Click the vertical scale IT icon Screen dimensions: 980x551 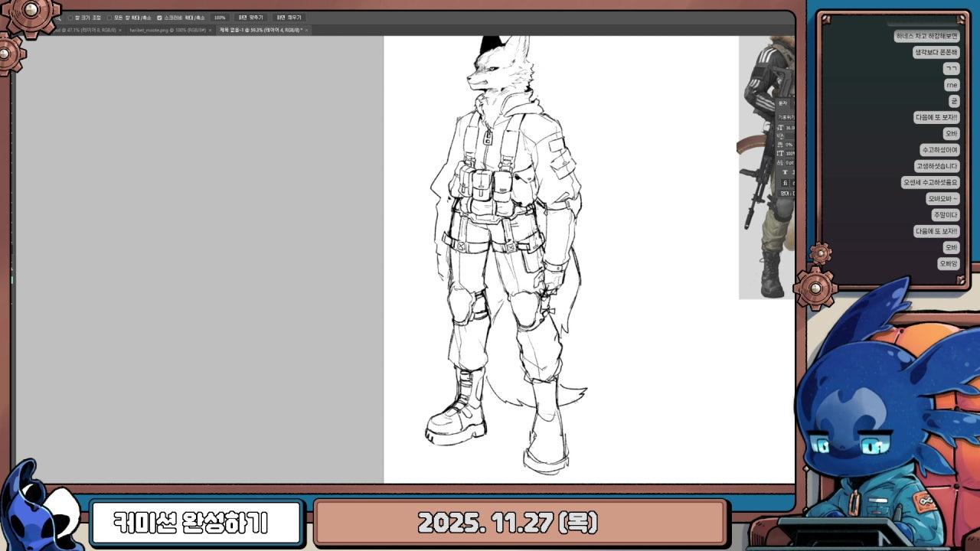(x=781, y=153)
